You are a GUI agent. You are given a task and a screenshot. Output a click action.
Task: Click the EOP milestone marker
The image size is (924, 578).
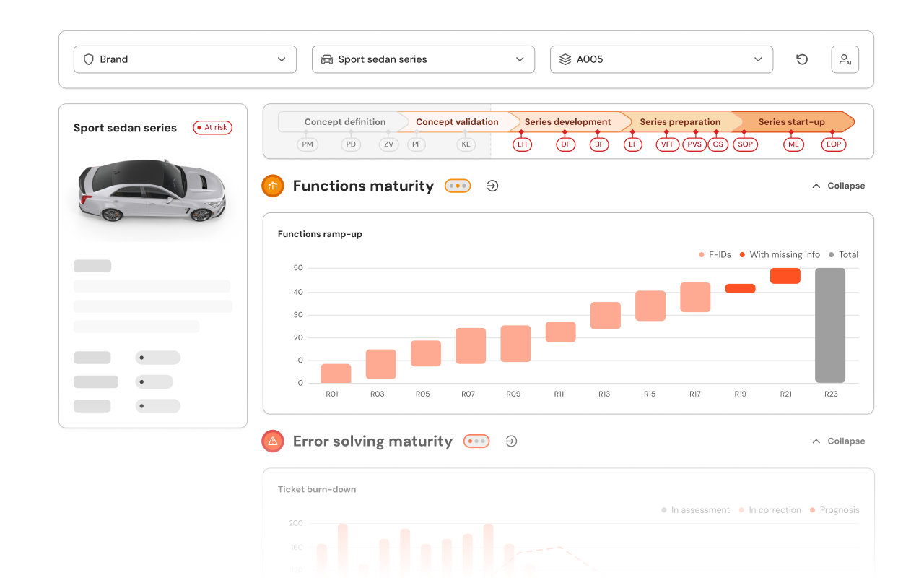(834, 144)
